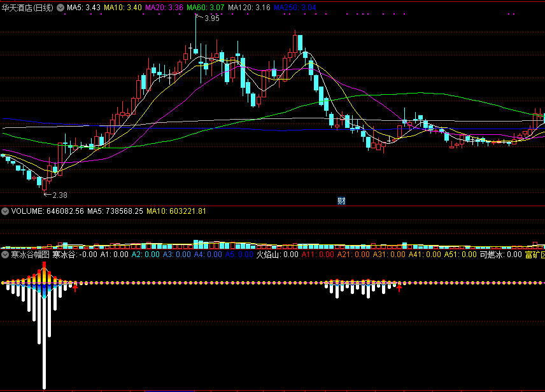Viewport: 545px width, 392px height.
Task: Click the magenta MA20: 3.36 label
Action: tap(164, 8)
